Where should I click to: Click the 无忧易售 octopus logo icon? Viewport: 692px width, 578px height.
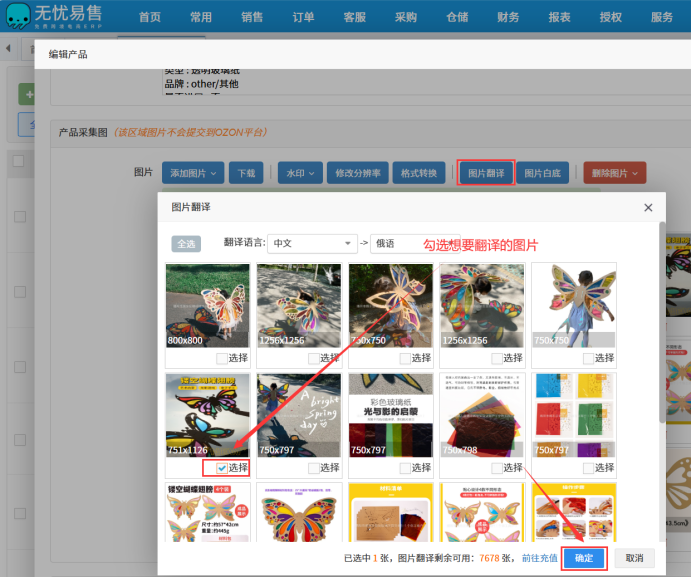17,17
